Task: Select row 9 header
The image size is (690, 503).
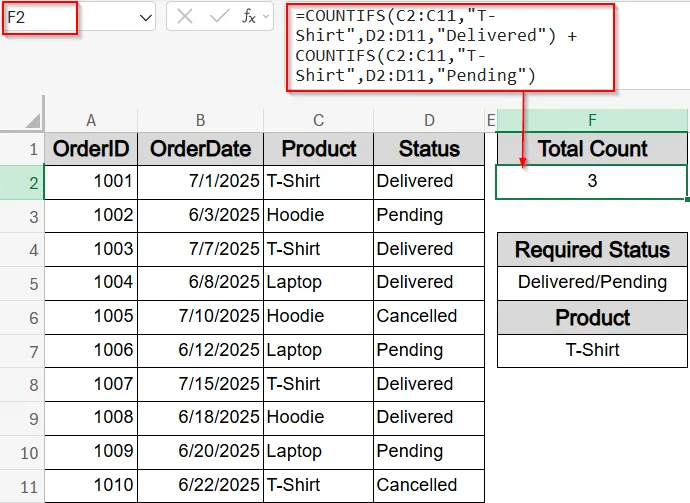Action: pos(22,419)
